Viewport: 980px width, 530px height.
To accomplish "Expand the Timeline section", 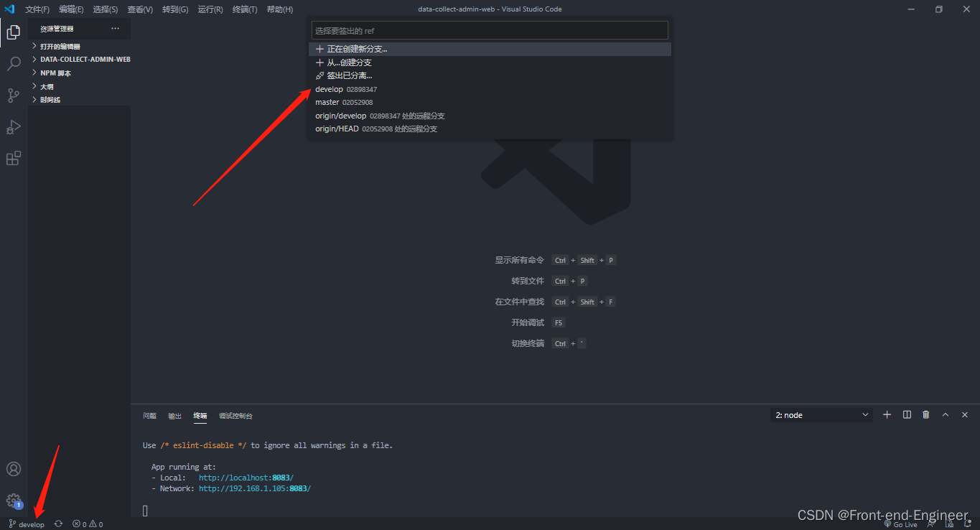I will [79, 100].
